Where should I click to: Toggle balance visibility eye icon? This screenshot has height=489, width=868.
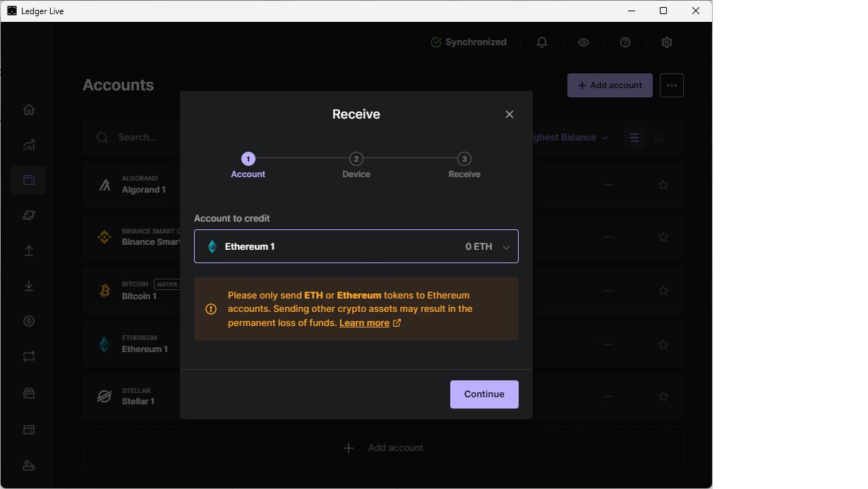click(x=584, y=42)
